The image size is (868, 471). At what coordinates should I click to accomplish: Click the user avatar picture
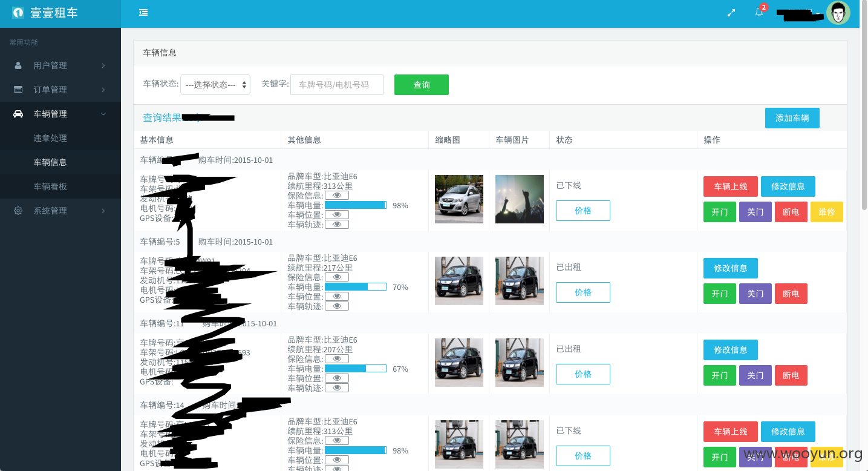click(838, 13)
